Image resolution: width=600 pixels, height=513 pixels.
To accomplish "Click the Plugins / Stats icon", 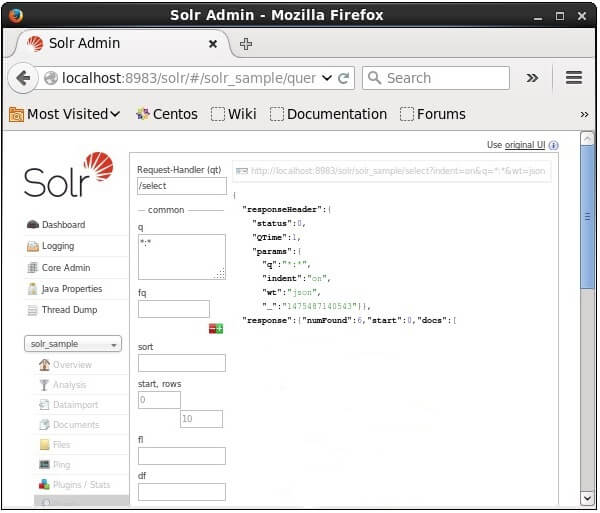I will 44,485.
